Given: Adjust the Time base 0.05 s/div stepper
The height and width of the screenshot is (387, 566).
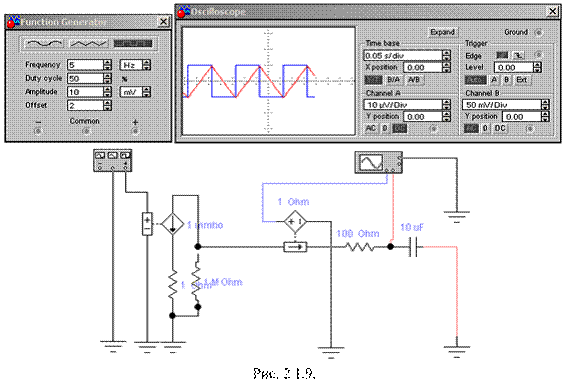Looking at the screenshot, I should [447, 56].
